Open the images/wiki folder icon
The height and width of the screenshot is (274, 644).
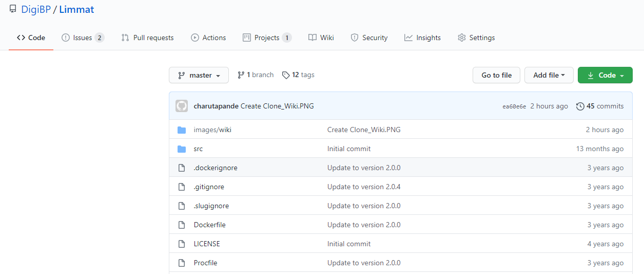pyautogui.click(x=181, y=130)
